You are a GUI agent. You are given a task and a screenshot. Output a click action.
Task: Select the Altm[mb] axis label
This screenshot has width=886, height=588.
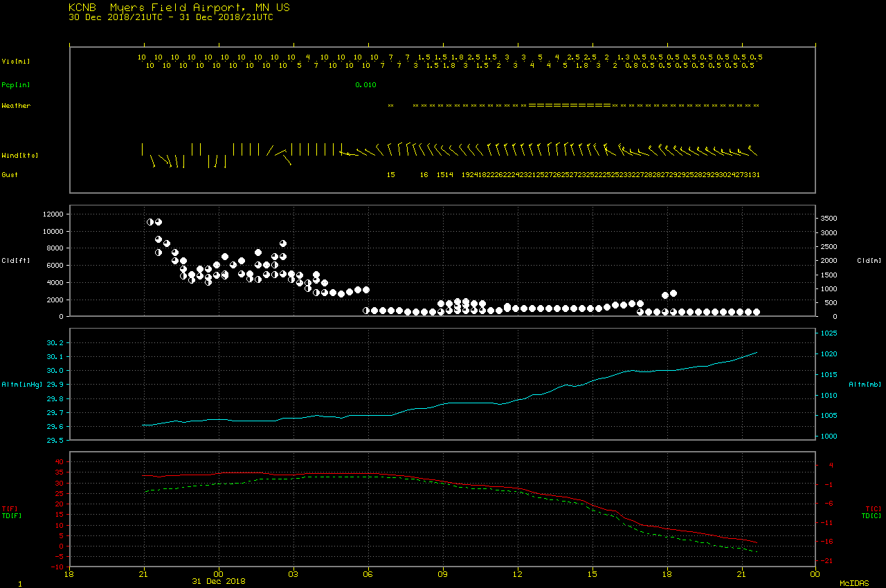click(865, 384)
